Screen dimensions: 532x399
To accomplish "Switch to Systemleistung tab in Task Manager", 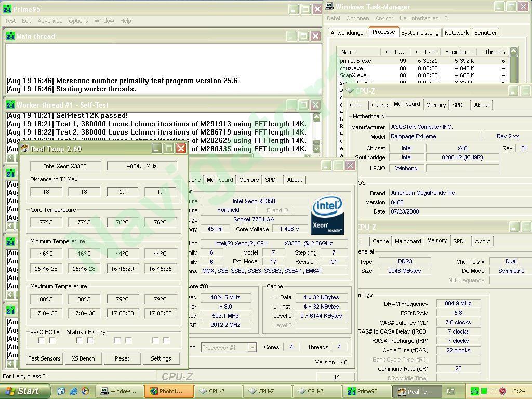I will click(x=420, y=33).
